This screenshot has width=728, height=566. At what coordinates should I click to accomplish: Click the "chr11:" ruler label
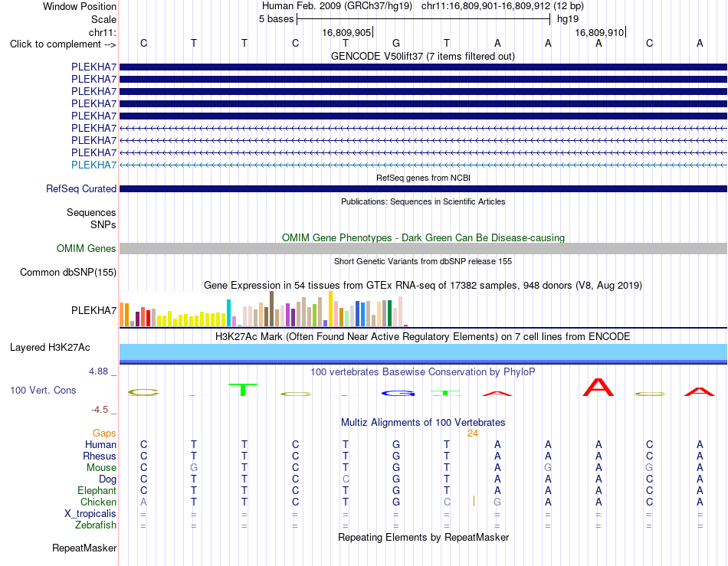(x=103, y=32)
